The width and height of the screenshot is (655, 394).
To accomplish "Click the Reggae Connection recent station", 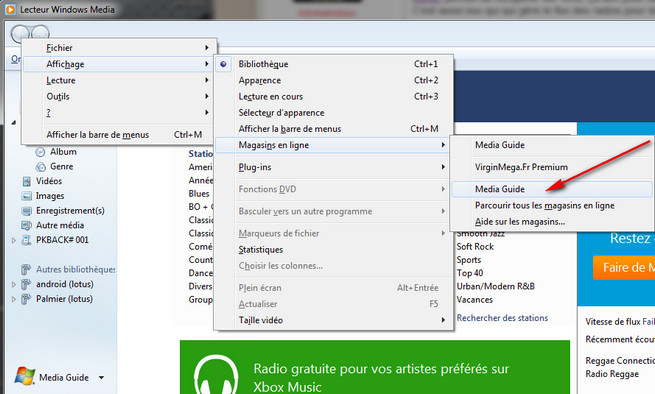I will click(620, 361).
